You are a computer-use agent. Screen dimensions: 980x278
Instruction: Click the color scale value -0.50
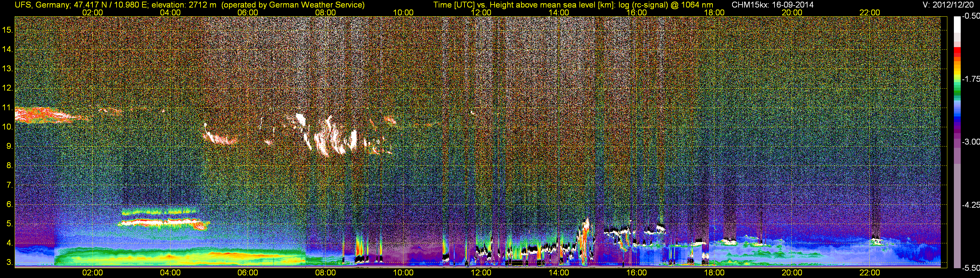pos(971,16)
